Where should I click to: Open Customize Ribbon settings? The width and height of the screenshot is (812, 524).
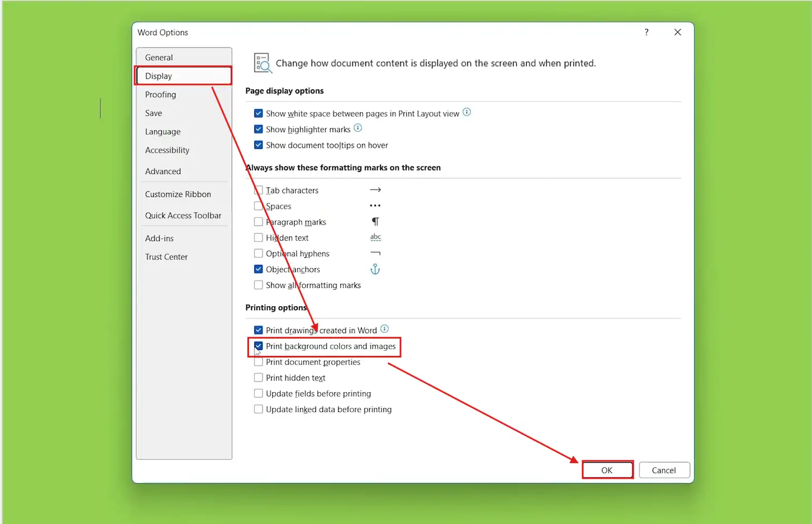pyautogui.click(x=184, y=194)
